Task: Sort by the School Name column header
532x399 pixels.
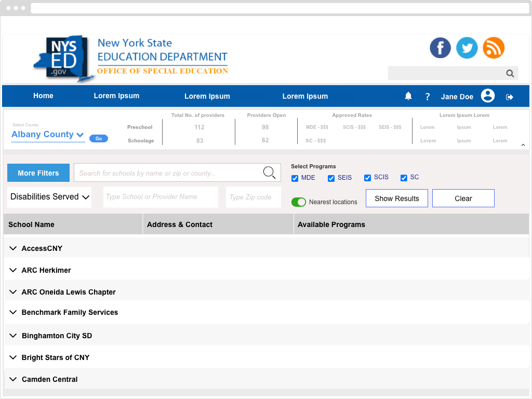Action: click(32, 224)
